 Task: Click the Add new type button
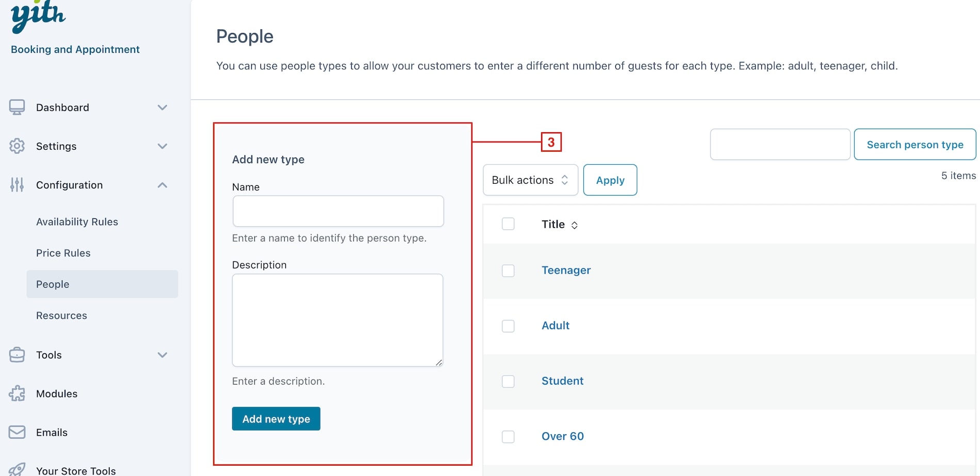coord(276,419)
